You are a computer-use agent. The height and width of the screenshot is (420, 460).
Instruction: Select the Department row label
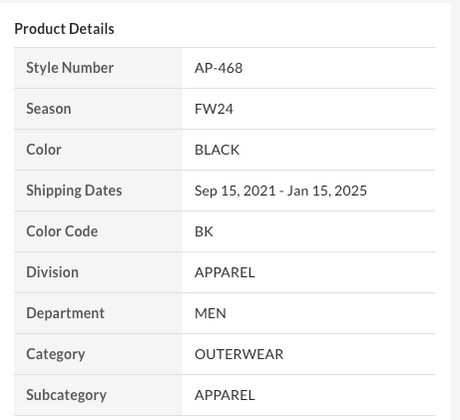65,314
